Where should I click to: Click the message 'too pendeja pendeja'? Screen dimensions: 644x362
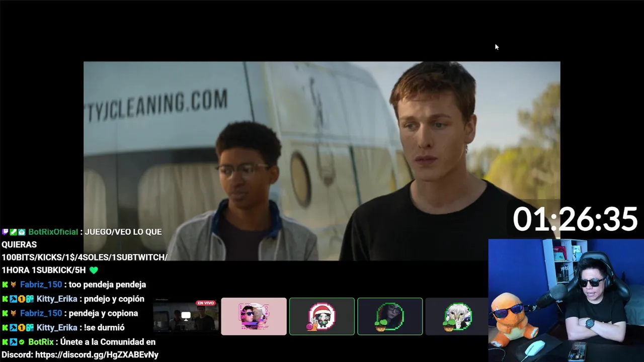pyautogui.click(x=107, y=285)
